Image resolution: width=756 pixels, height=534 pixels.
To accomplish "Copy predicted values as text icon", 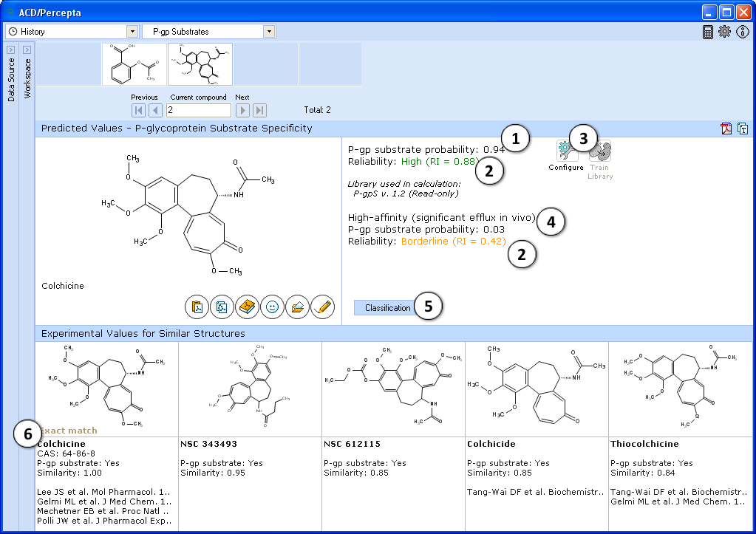I will (743, 129).
